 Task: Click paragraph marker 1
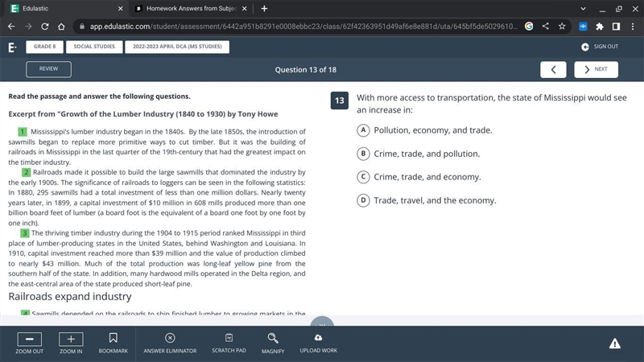click(23, 132)
